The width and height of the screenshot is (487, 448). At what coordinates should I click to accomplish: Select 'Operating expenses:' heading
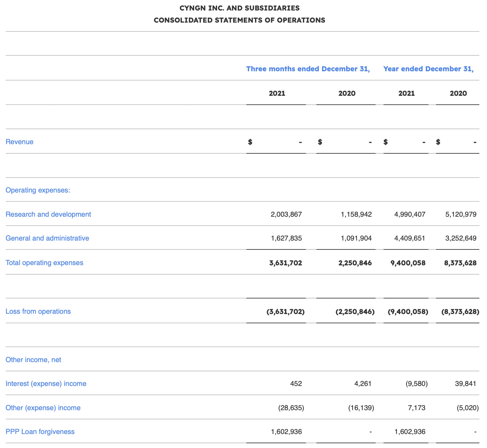coord(38,190)
